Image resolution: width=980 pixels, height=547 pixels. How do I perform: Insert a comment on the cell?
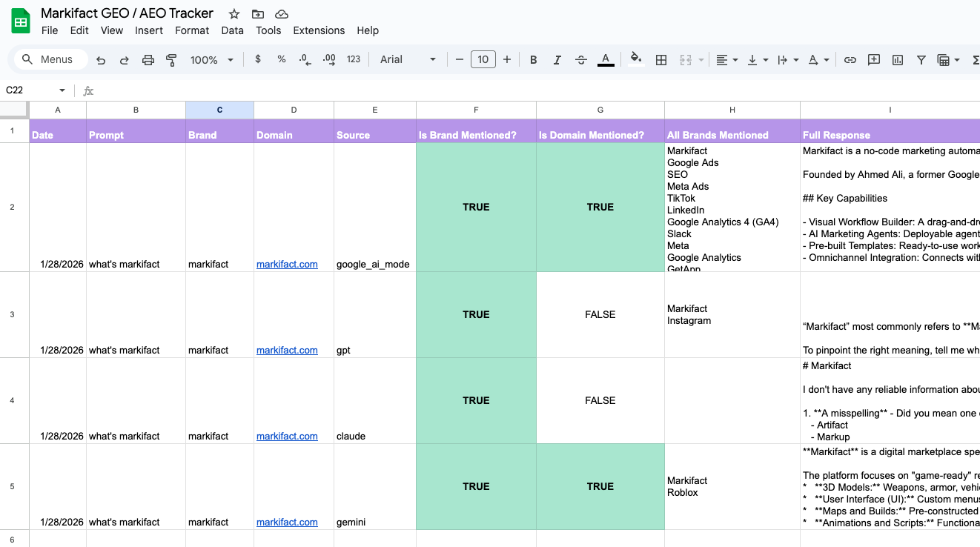(874, 59)
